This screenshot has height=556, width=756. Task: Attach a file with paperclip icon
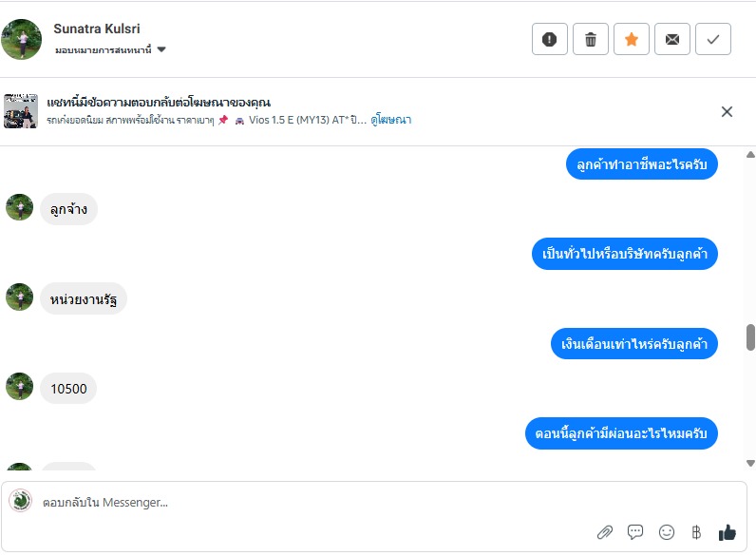click(x=605, y=532)
